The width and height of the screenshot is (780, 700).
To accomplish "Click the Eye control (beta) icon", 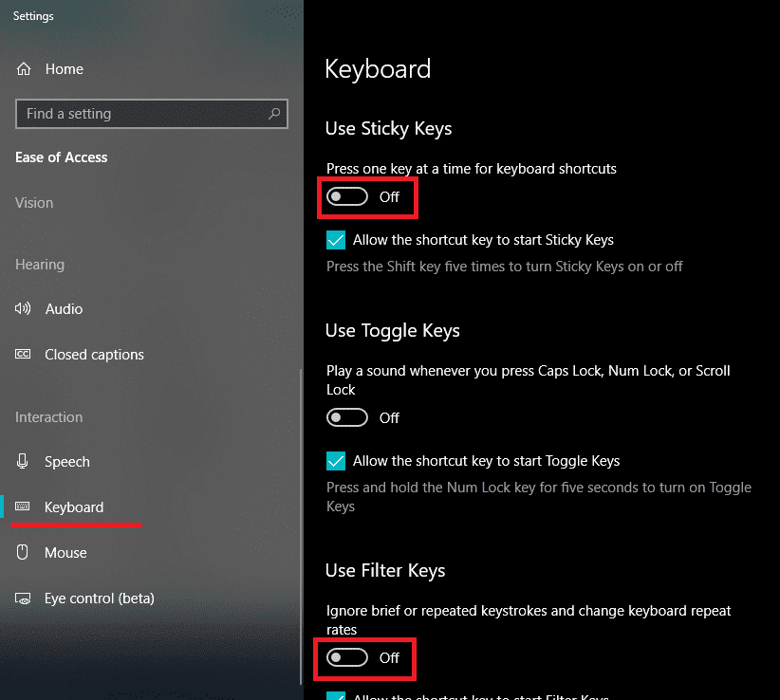I will [x=24, y=598].
